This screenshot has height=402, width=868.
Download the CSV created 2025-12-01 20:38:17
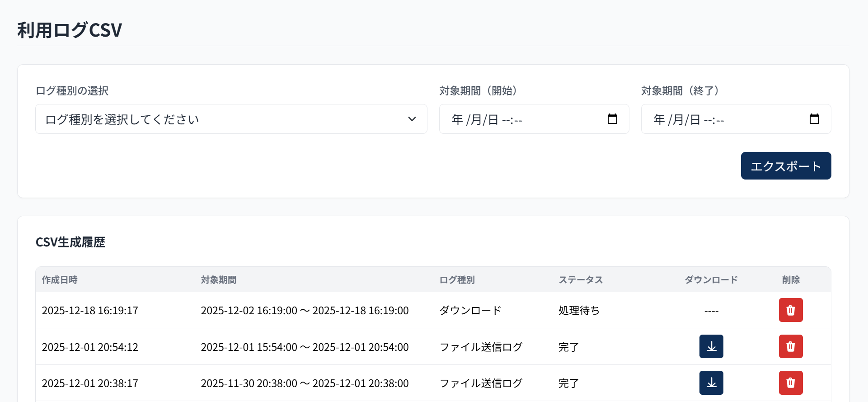coord(711,383)
